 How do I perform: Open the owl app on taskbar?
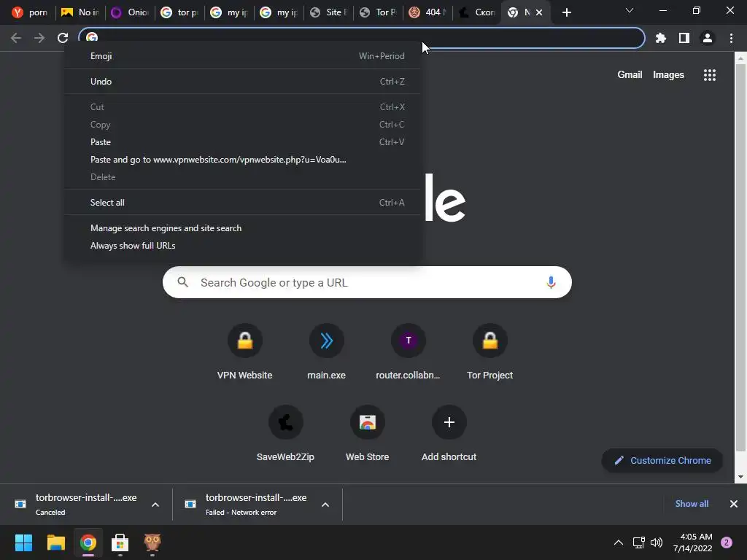pyautogui.click(x=152, y=542)
